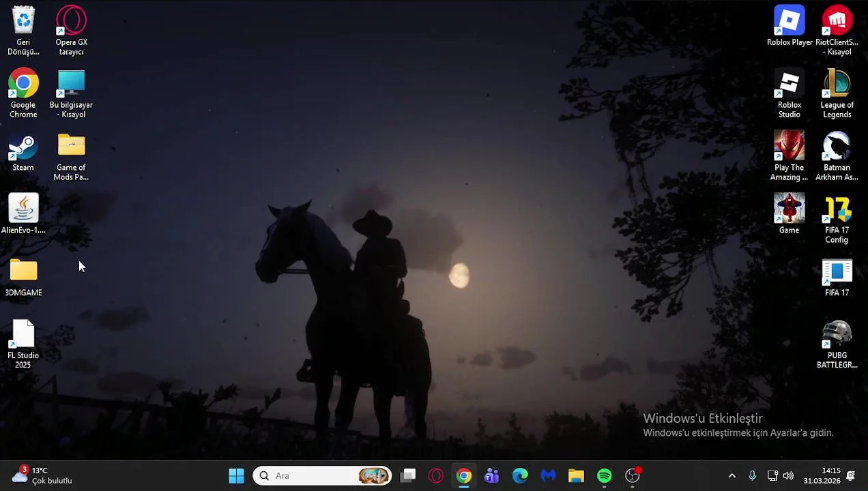Launch Microsoft Edge from the taskbar
The image size is (868, 491).
pos(520,476)
